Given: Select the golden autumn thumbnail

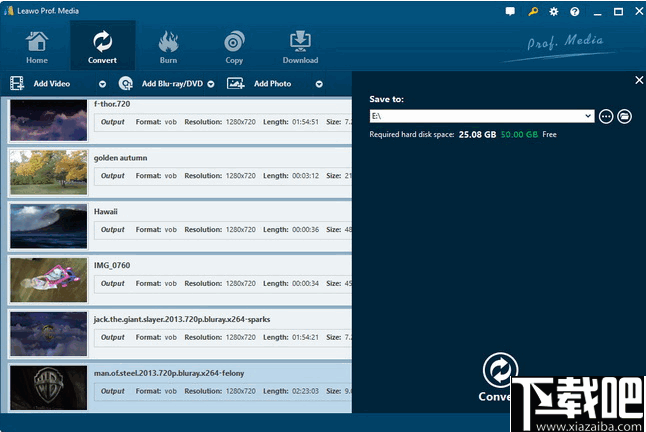Looking at the screenshot, I should pyautogui.click(x=49, y=172).
